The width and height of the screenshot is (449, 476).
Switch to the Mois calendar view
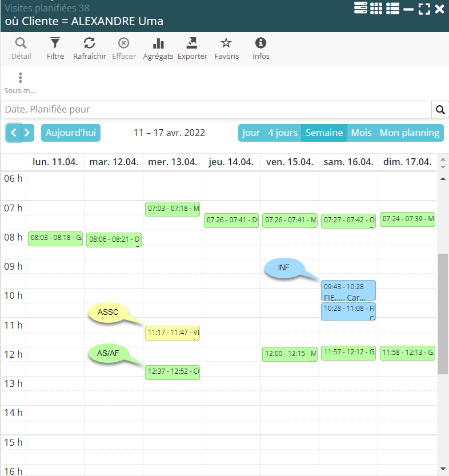pos(361,133)
